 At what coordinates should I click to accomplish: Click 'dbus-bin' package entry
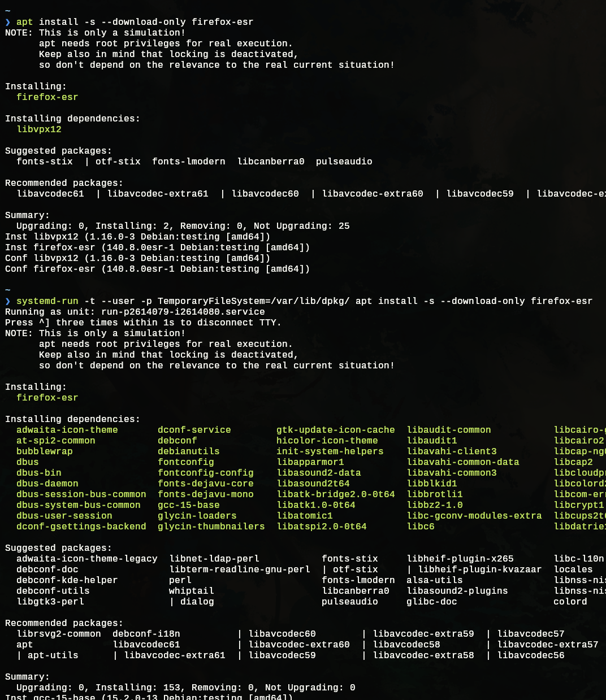click(39, 473)
